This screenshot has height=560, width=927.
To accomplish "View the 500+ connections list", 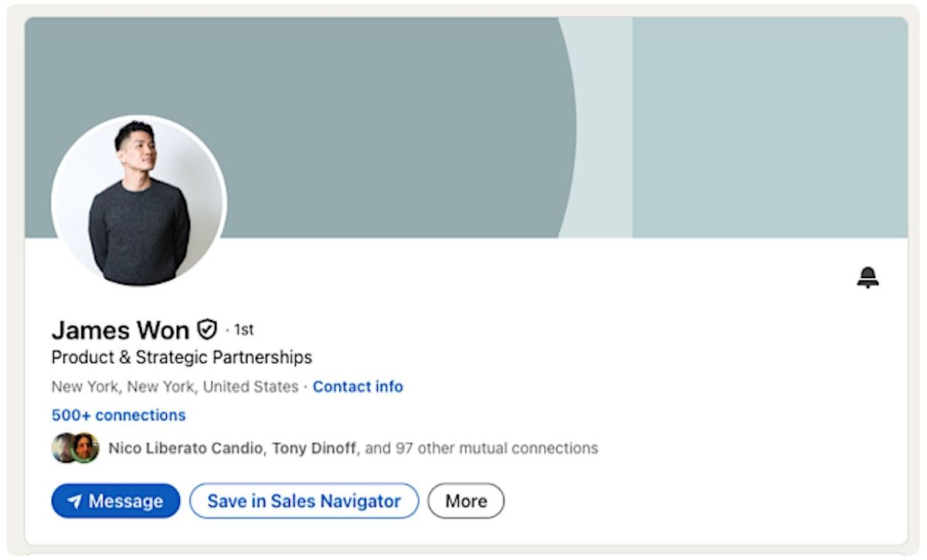I will tap(118, 415).
